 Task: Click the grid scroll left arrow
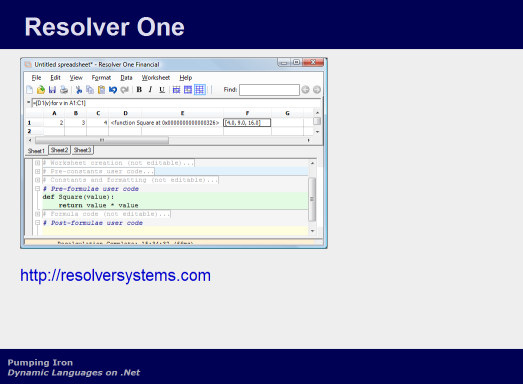pyautogui.click(x=30, y=140)
